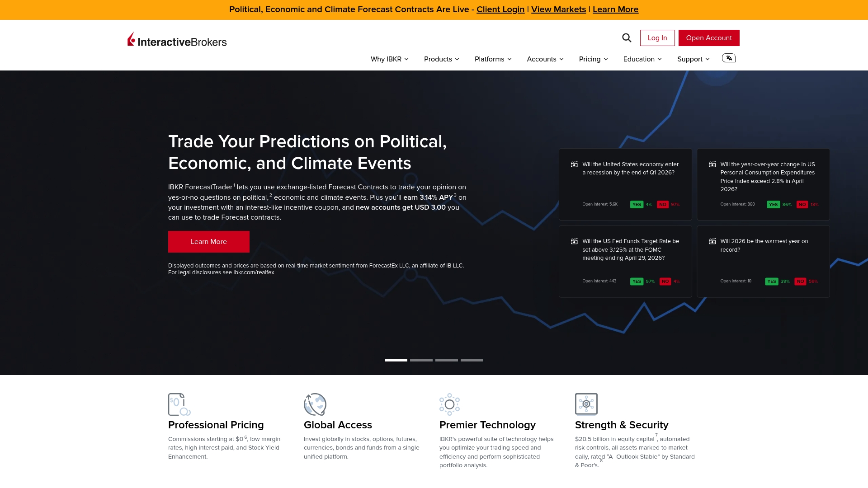Click the search magnifier icon
Image resolution: width=868 pixels, height=488 pixels.
[x=627, y=38]
